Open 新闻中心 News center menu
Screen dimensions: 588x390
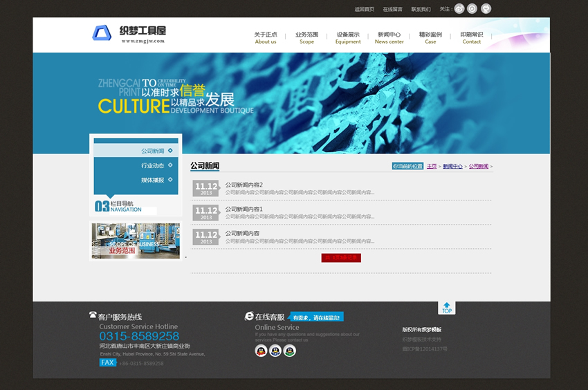(x=389, y=38)
